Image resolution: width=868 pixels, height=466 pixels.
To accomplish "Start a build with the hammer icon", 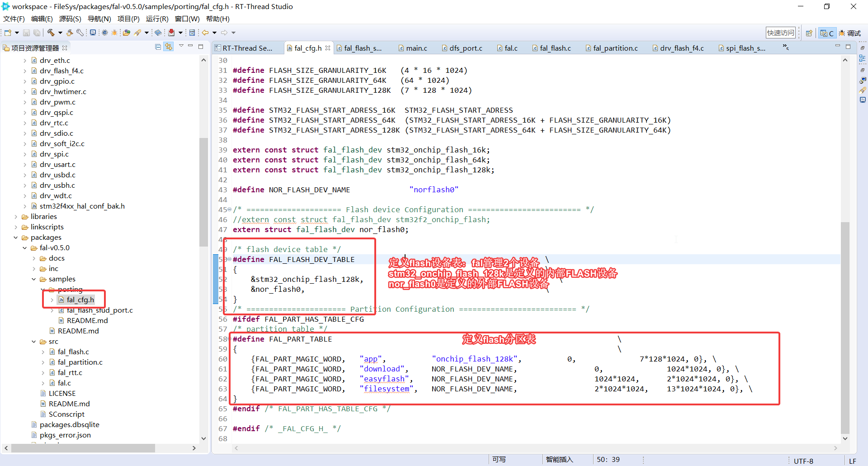I will tap(51, 32).
